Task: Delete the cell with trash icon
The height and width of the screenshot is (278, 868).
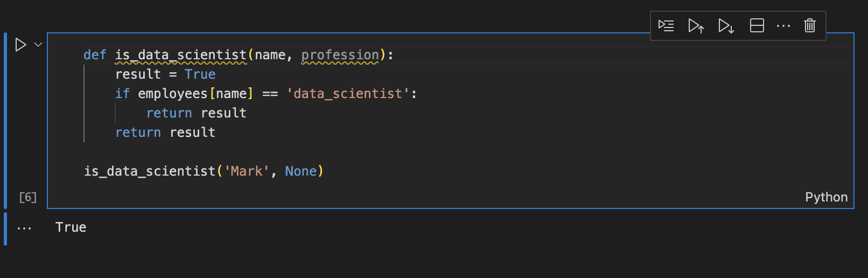Action: point(810,25)
